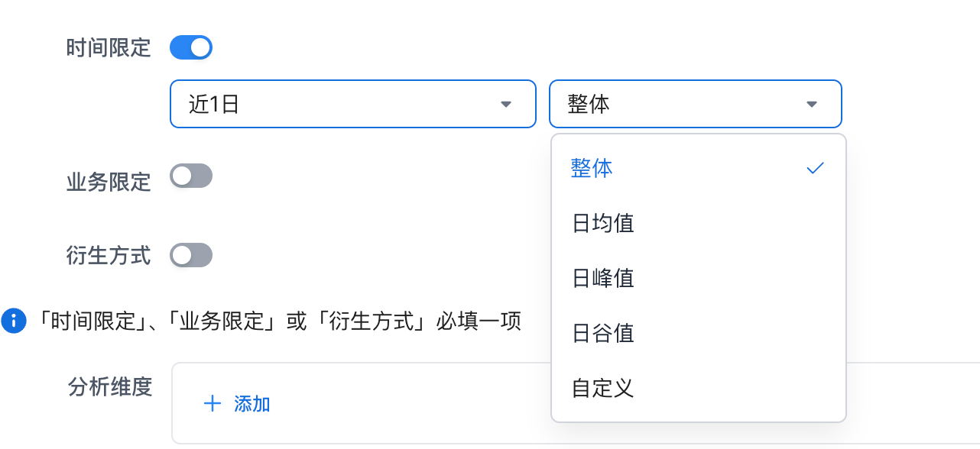Viewport: 980px width, 449px height.
Task: Click the 业务限定 label
Action: [x=109, y=182]
